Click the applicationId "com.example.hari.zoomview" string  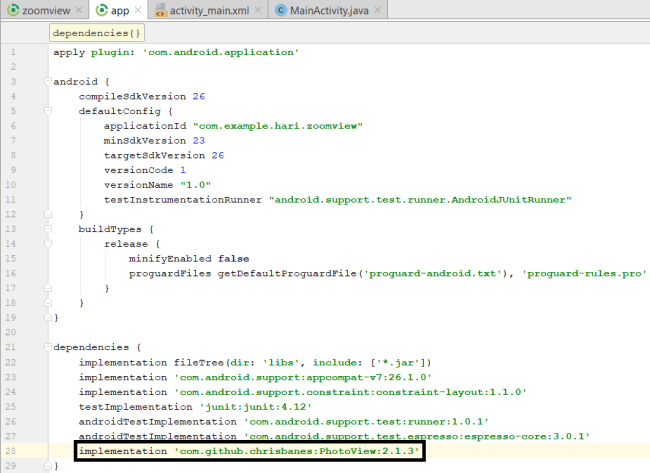tap(278, 126)
